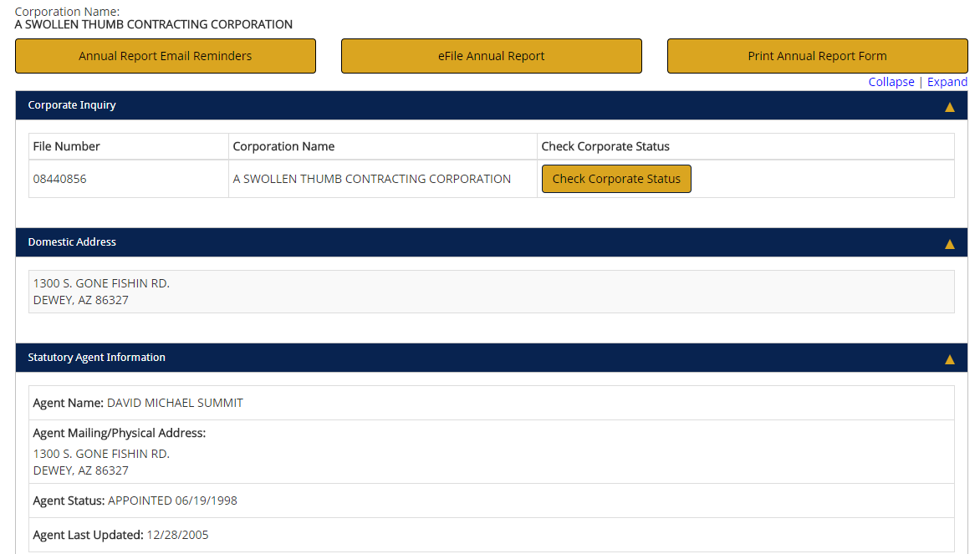Click agent name DAVID MICHAEL SUMMIT
This screenshot has height=554, width=980.
coord(175,402)
